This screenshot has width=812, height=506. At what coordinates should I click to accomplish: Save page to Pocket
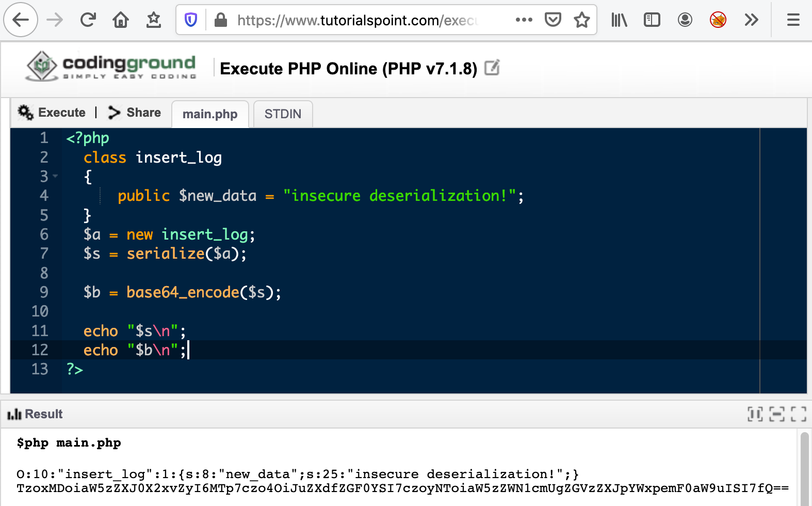pyautogui.click(x=553, y=20)
